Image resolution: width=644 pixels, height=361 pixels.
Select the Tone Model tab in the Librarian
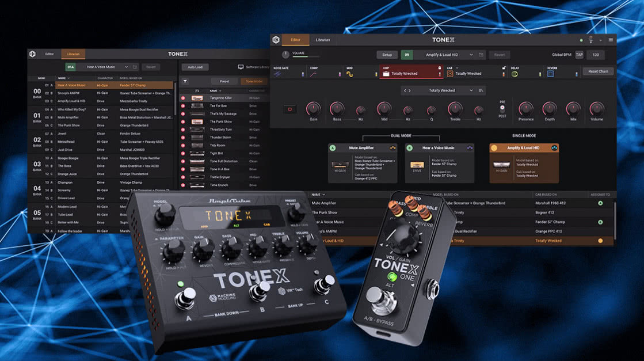click(254, 81)
